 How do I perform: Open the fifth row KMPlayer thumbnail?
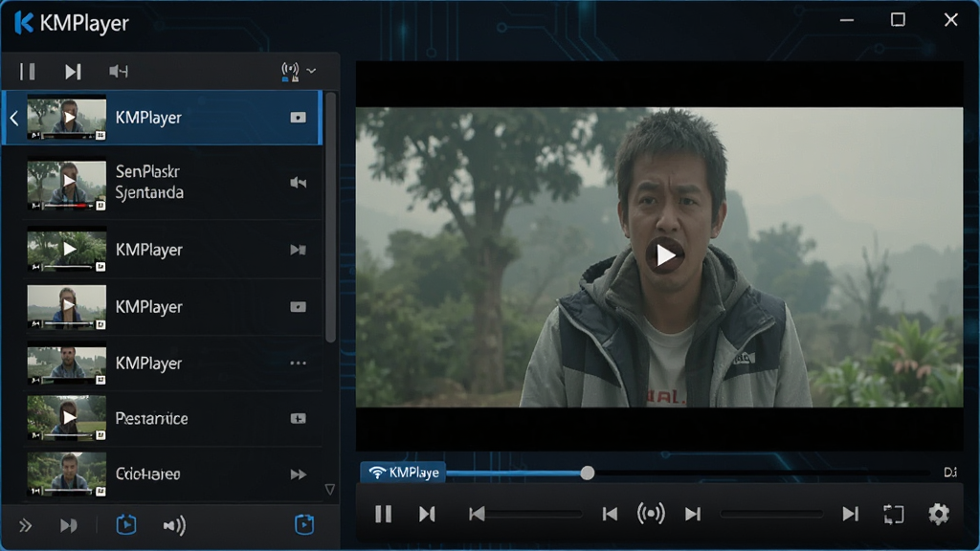(x=66, y=364)
